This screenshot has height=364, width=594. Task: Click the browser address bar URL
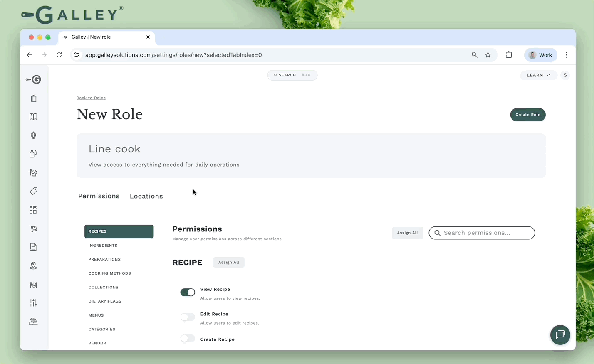tap(173, 55)
